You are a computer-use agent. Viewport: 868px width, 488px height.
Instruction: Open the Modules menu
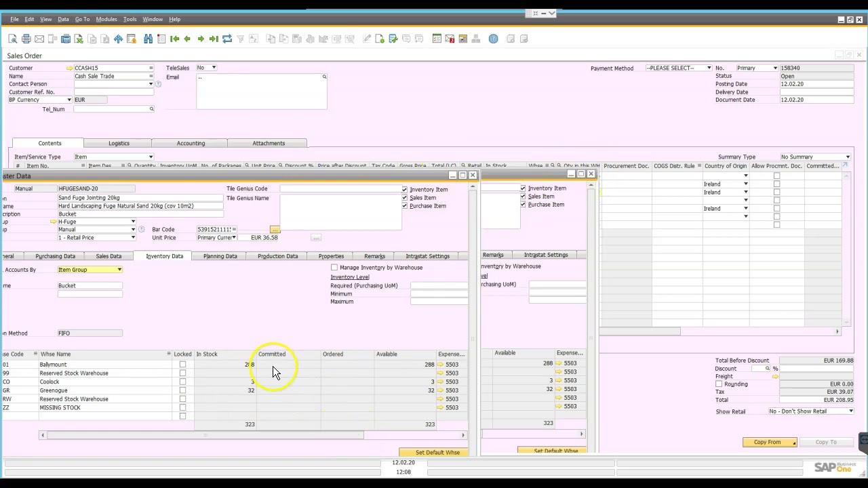coord(106,19)
